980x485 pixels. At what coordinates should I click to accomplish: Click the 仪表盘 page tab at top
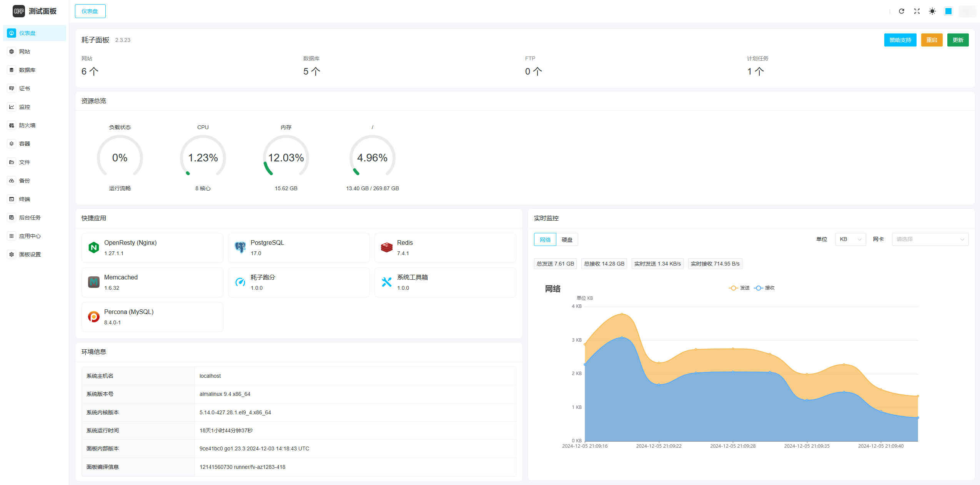click(90, 11)
